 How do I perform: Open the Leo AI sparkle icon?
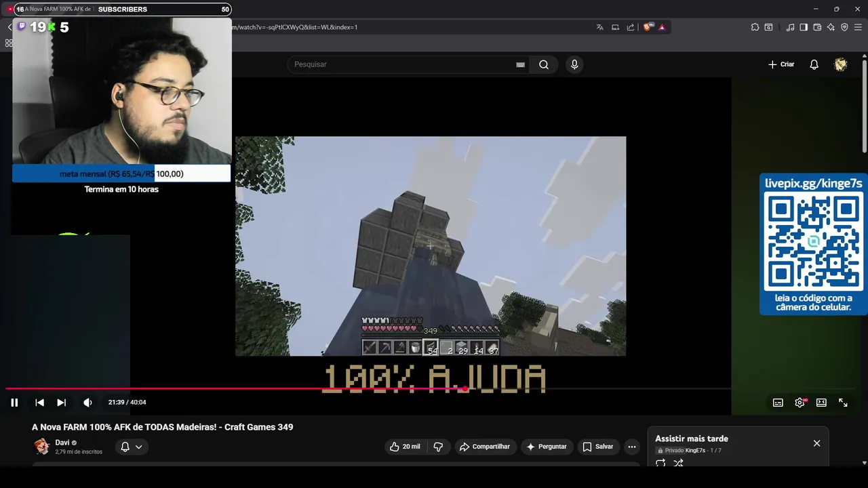[x=831, y=27]
